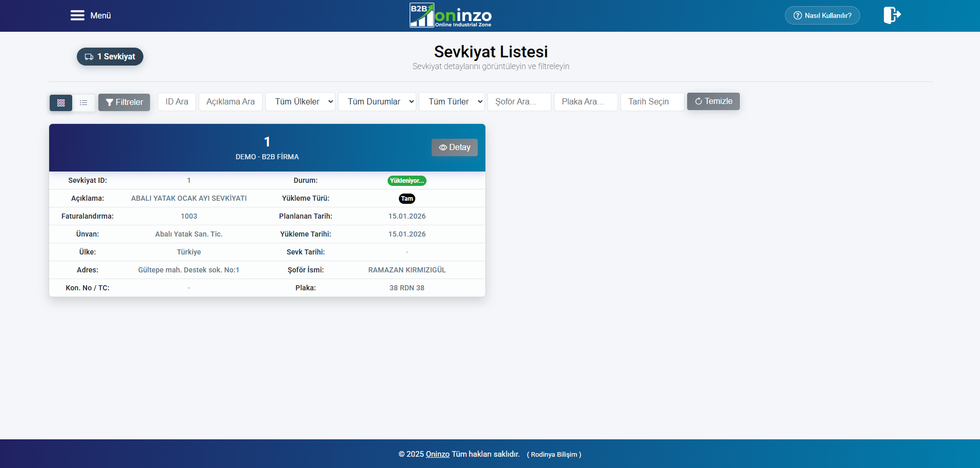
Task: Click the logout door icon
Action: point(891,15)
